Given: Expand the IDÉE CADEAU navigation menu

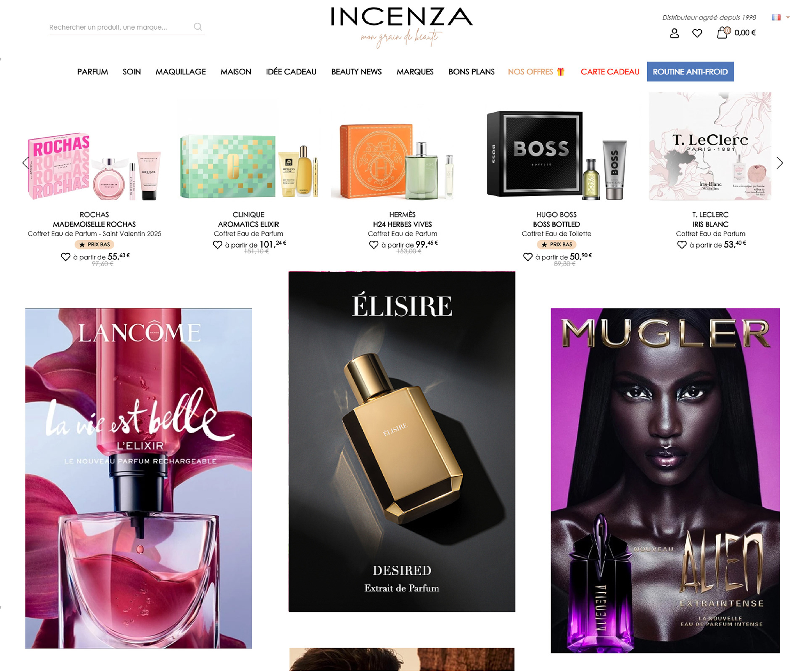Looking at the screenshot, I should coord(291,72).
